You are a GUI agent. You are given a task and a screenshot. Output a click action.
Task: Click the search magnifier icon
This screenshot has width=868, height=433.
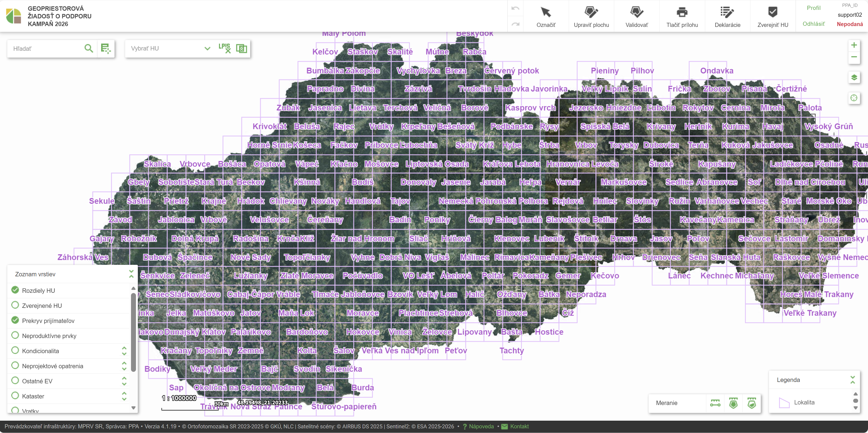(x=89, y=49)
